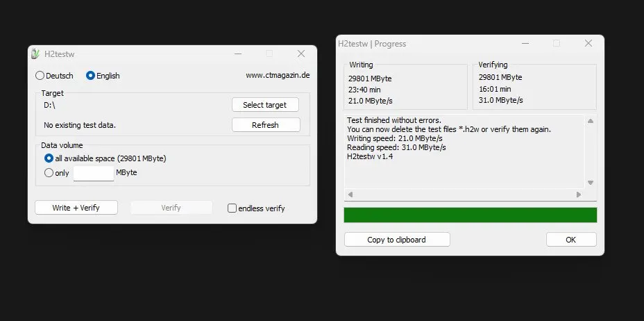This screenshot has height=321, width=644.
Task: Click 'No existing test data.' status text
Action: (x=80, y=125)
